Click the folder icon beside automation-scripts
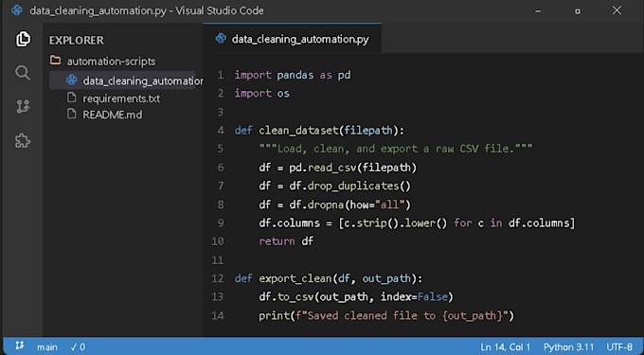The width and height of the screenshot is (644, 355). tap(55, 61)
